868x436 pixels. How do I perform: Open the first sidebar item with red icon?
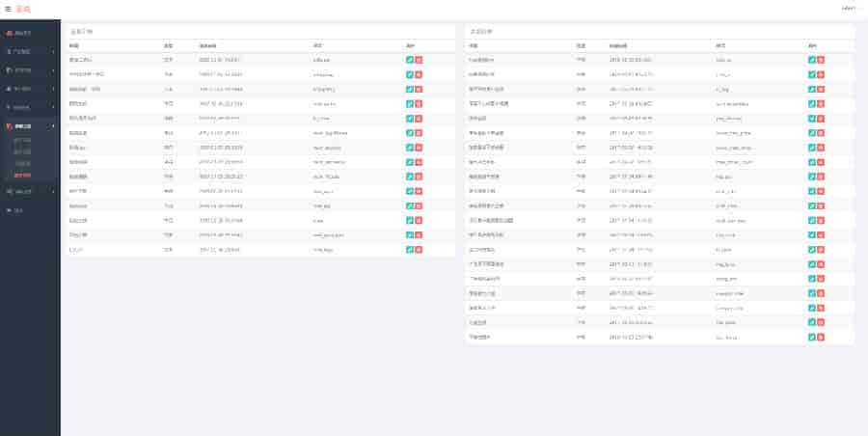coord(30,33)
